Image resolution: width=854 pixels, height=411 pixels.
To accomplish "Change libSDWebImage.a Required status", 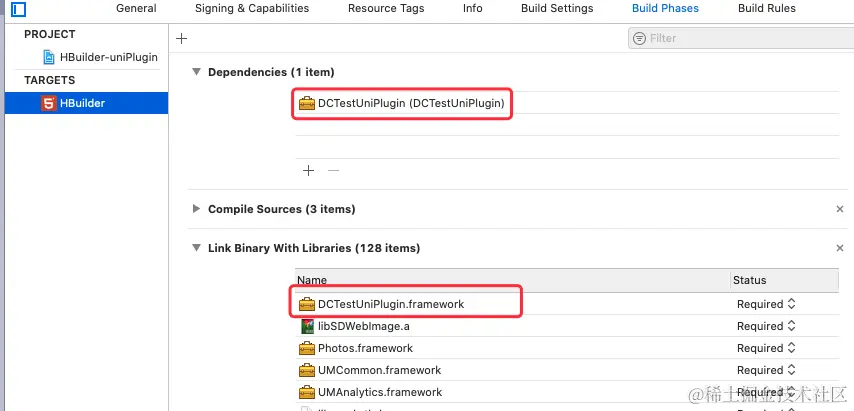I will click(766, 326).
